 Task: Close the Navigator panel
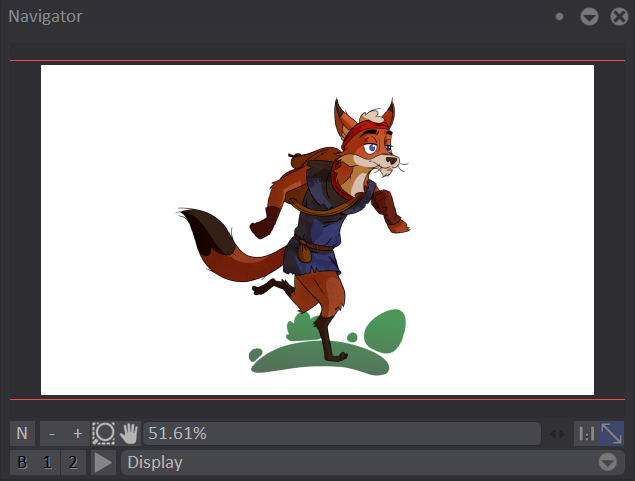[615, 17]
